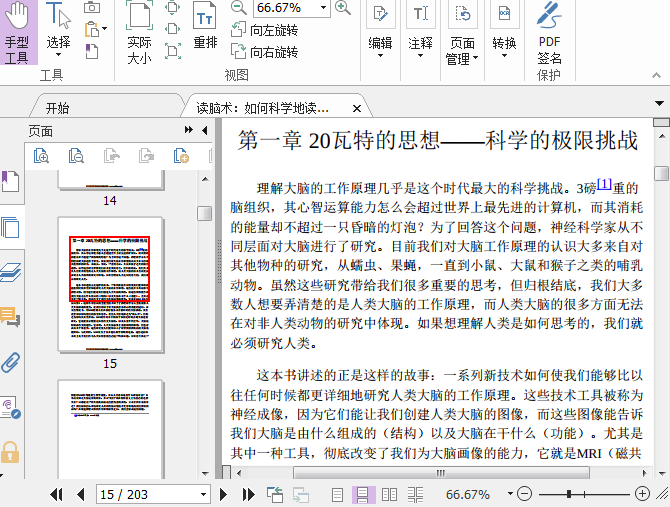Open the document tab list dropdown
The width and height of the screenshot is (670, 507).
[x=659, y=103]
